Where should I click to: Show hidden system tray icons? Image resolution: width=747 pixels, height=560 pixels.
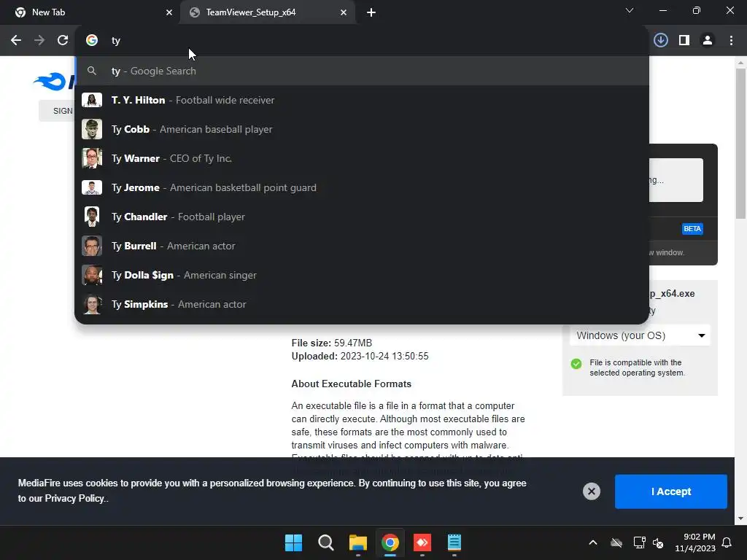592,542
